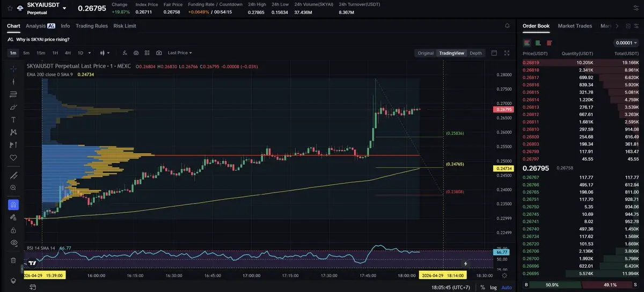Toggle log scale on price axis
The height and width of the screenshot is (292, 644).
tap(493, 287)
